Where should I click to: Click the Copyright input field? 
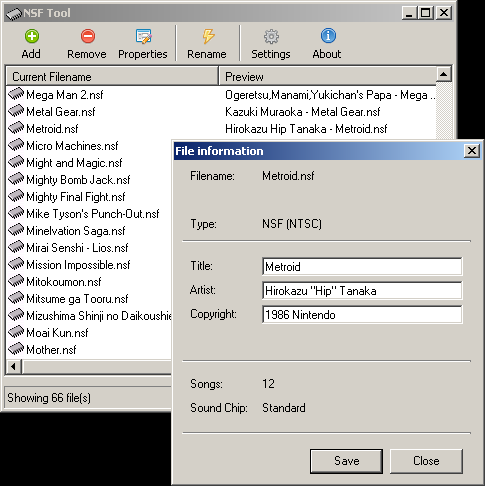point(362,314)
